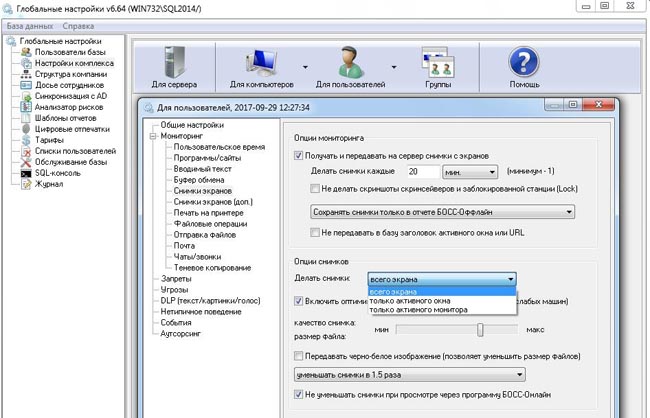Click the Синхронизация с AD icon

click(x=26, y=96)
